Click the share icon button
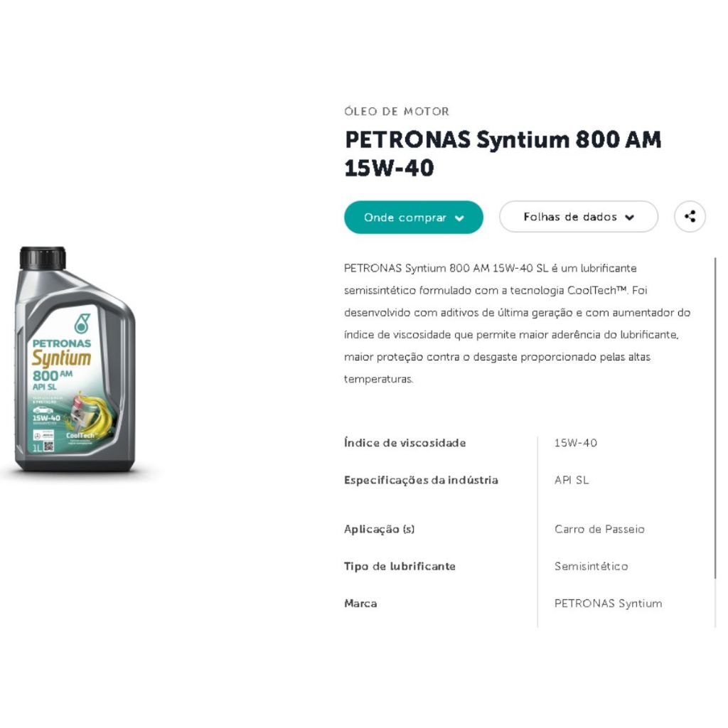Screen dimensions: 728x728 [690, 216]
